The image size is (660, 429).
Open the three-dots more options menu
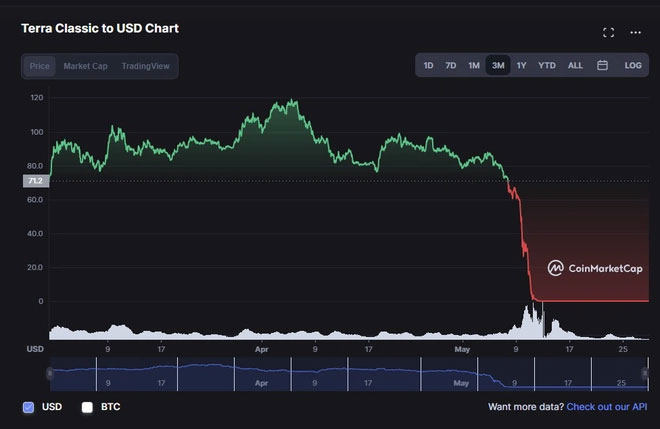[x=635, y=32]
